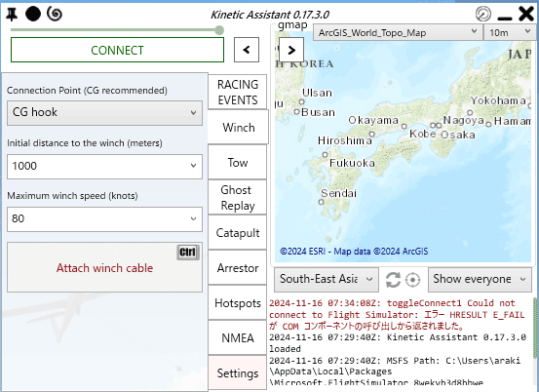The image size is (539, 392).
Task: Open the NMEA tab
Action: (238, 337)
